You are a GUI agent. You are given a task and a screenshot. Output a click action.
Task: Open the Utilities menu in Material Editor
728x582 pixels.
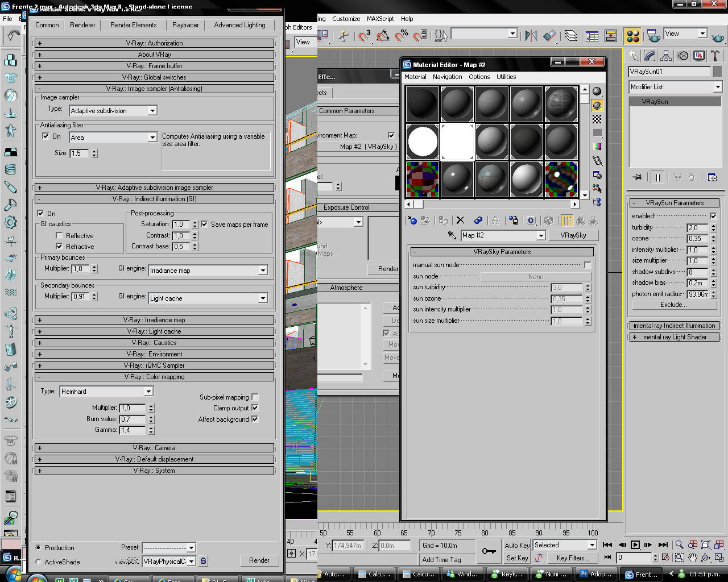tap(506, 77)
